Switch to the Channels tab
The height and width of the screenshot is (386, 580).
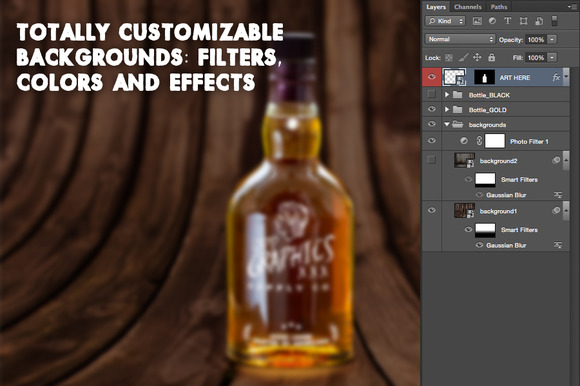point(468,7)
